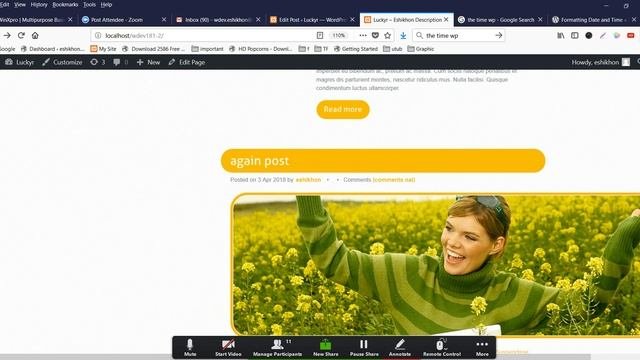This screenshot has height=360, width=640.
Task: Open the Graphic bookmarks folder
Action: pyautogui.click(x=421, y=49)
